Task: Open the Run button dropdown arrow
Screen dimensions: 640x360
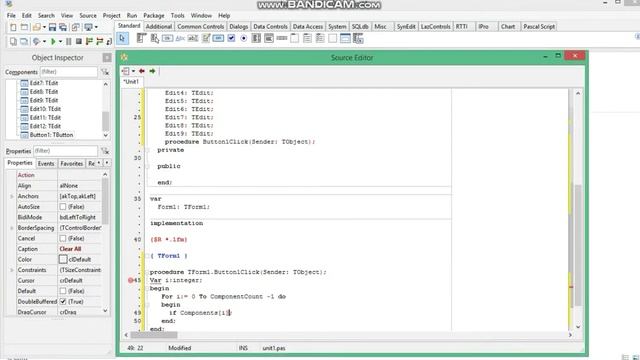Action: point(60,41)
